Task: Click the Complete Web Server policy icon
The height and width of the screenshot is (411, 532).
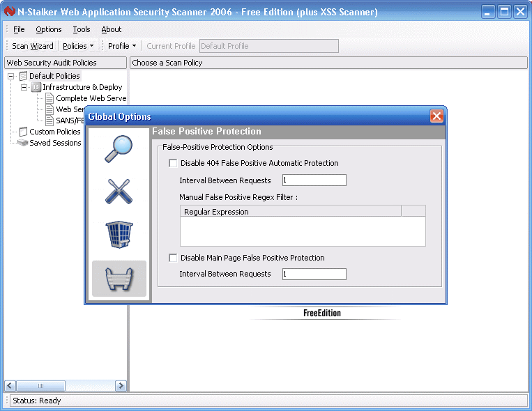Action: tap(50, 98)
